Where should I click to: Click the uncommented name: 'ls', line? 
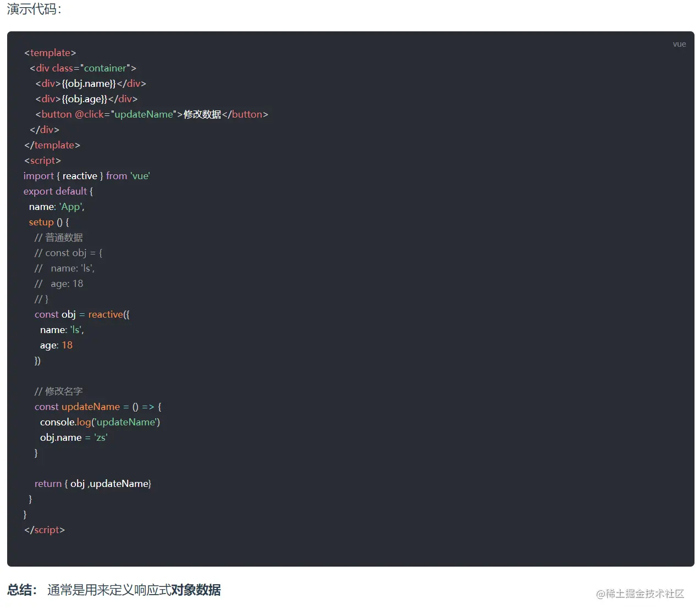click(x=62, y=330)
